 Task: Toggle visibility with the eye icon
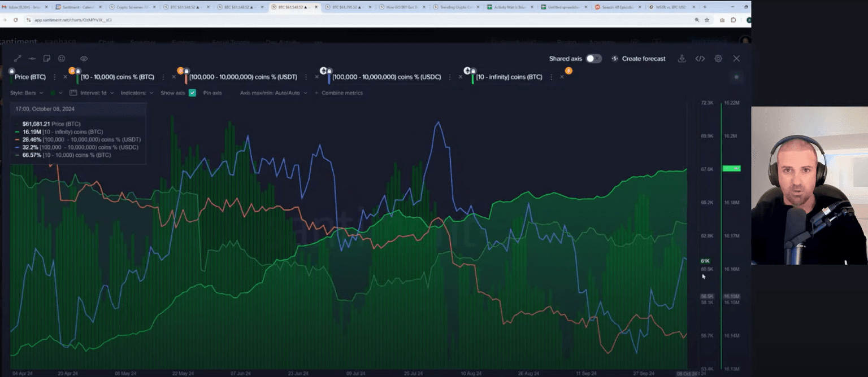coord(84,59)
